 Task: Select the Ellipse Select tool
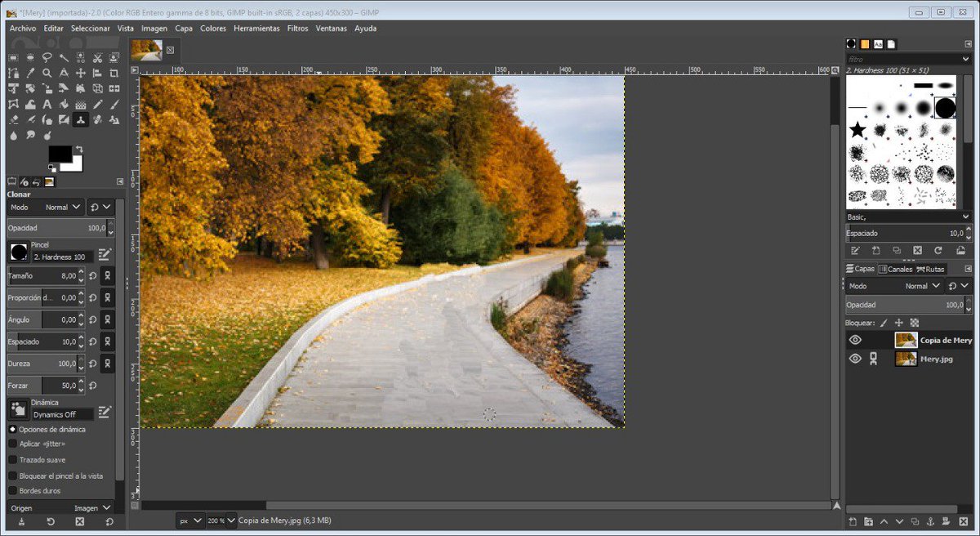(30, 57)
